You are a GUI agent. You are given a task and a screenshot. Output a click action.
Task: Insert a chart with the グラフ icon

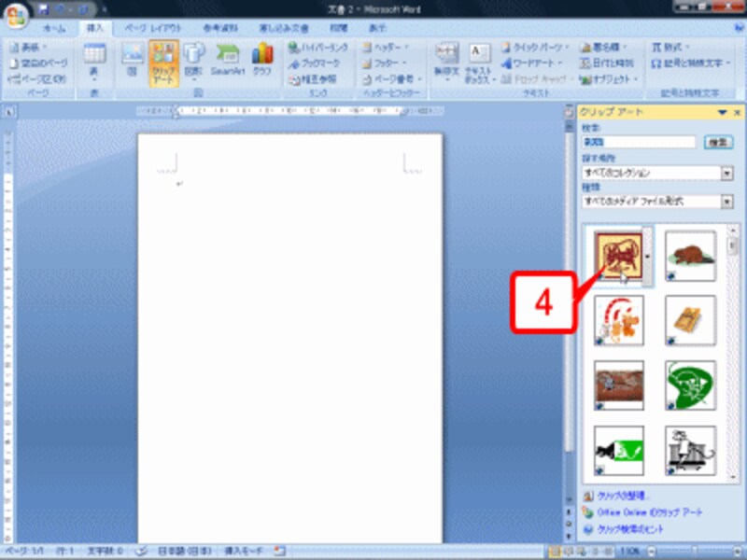pos(261,54)
